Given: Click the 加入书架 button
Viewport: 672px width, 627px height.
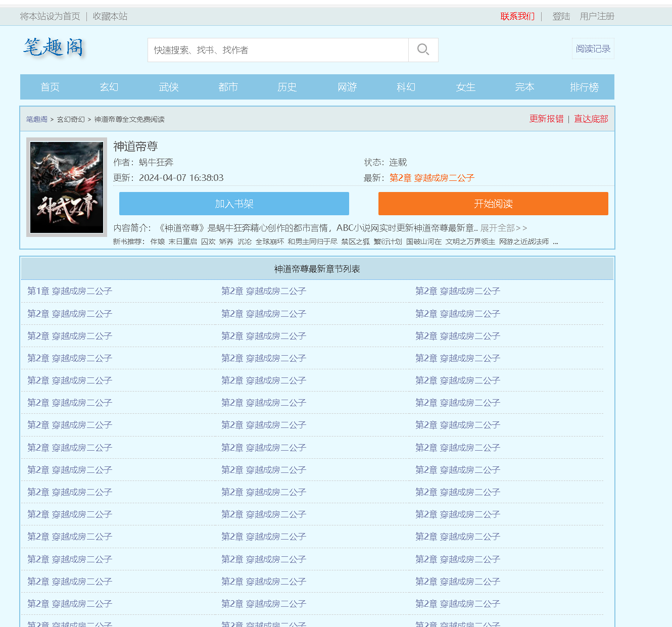Looking at the screenshot, I should pos(234,204).
